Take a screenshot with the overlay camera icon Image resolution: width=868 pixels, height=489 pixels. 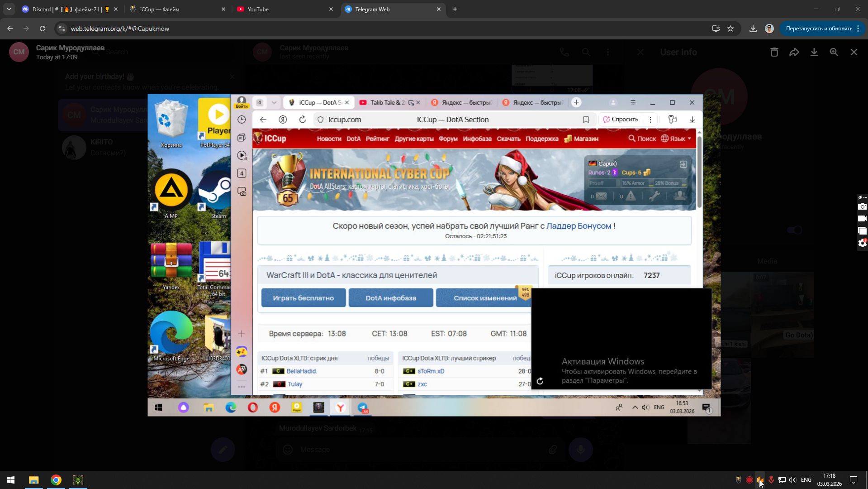[862, 206]
